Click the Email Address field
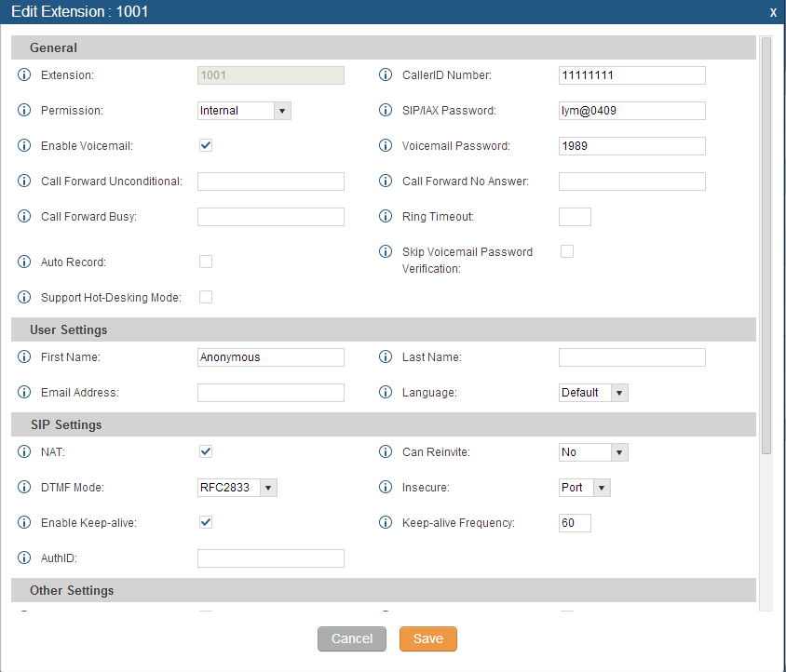The width and height of the screenshot is (786, 672). [x=271, y=393]
